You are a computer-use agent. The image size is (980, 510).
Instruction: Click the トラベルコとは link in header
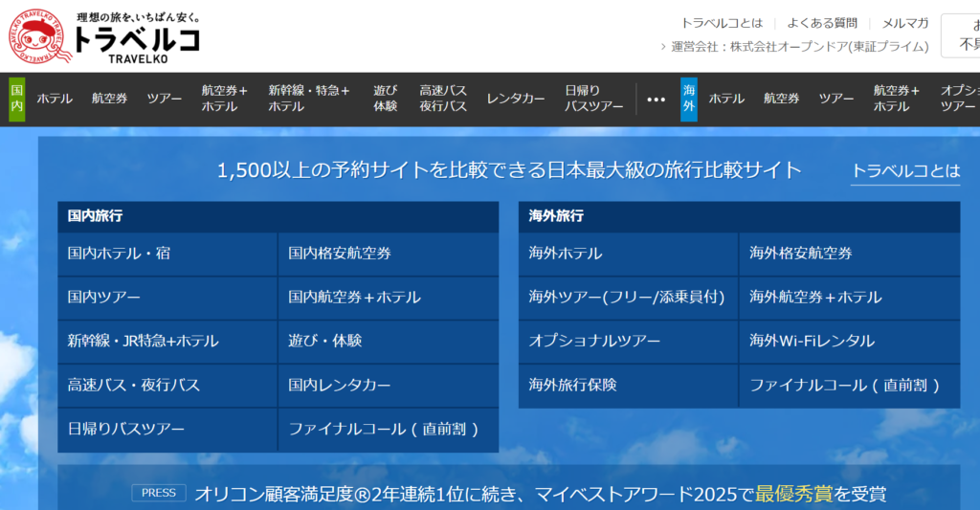point(722,23)
